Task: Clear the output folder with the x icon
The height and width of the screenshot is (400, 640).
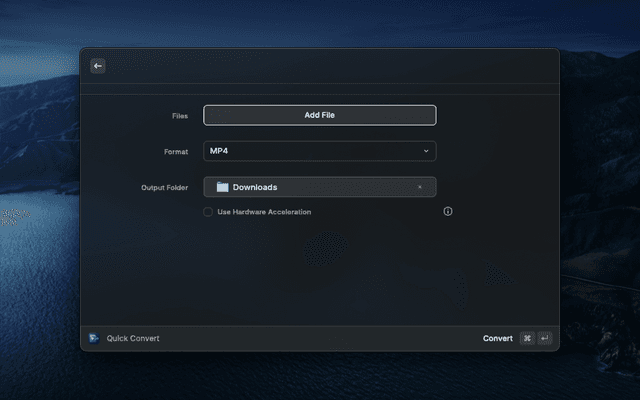Action: [x=419, y=187]
